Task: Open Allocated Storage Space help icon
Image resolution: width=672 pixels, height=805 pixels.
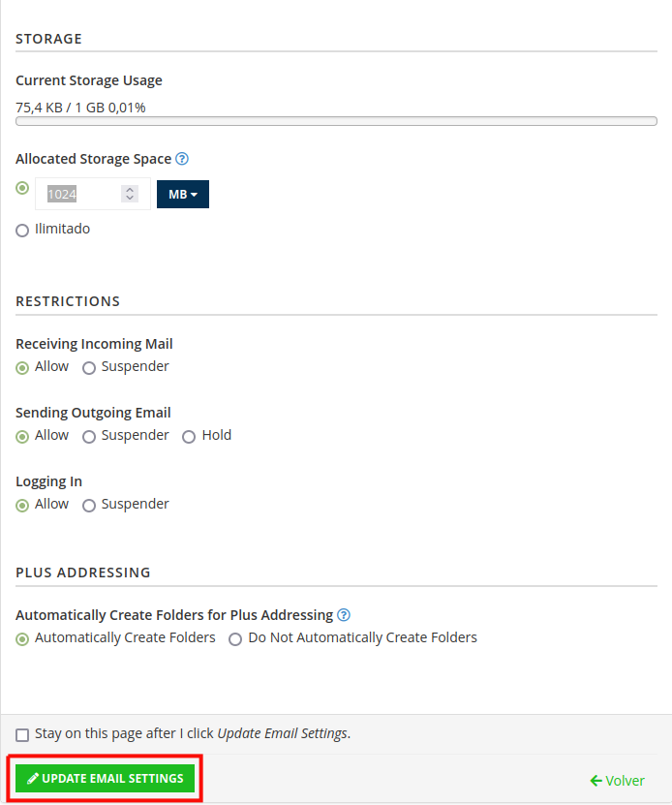Action: click(x=182, y=159)
